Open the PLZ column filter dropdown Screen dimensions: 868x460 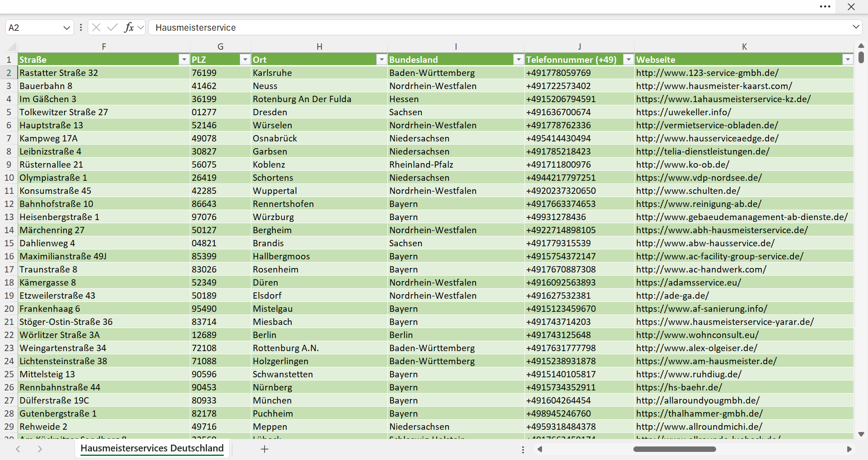(x=245, y=60)
